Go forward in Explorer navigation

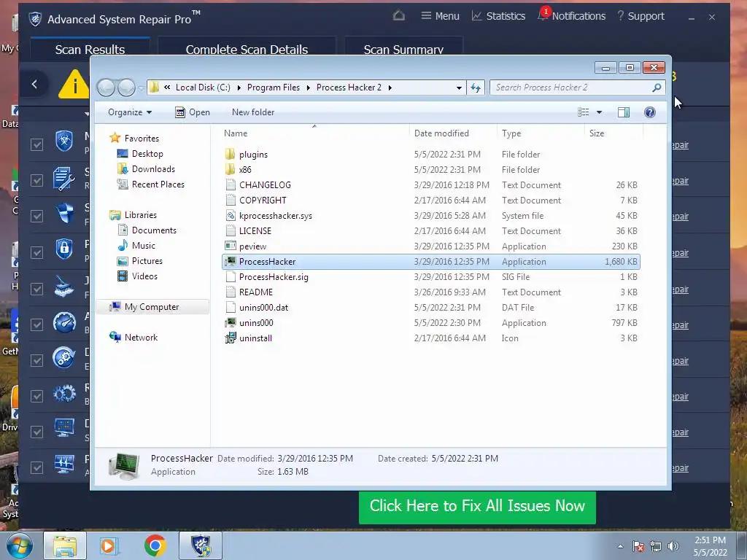(x=126, y=87)
